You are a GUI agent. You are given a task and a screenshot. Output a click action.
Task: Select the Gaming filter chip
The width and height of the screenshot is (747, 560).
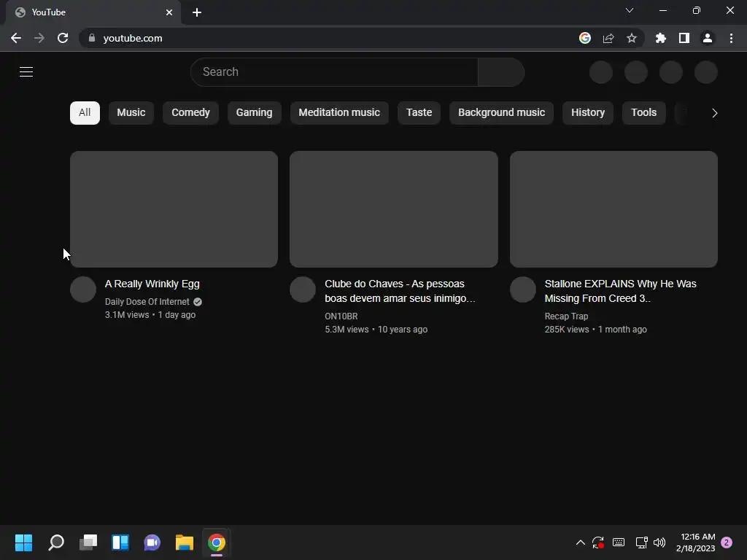coord(255,113)
